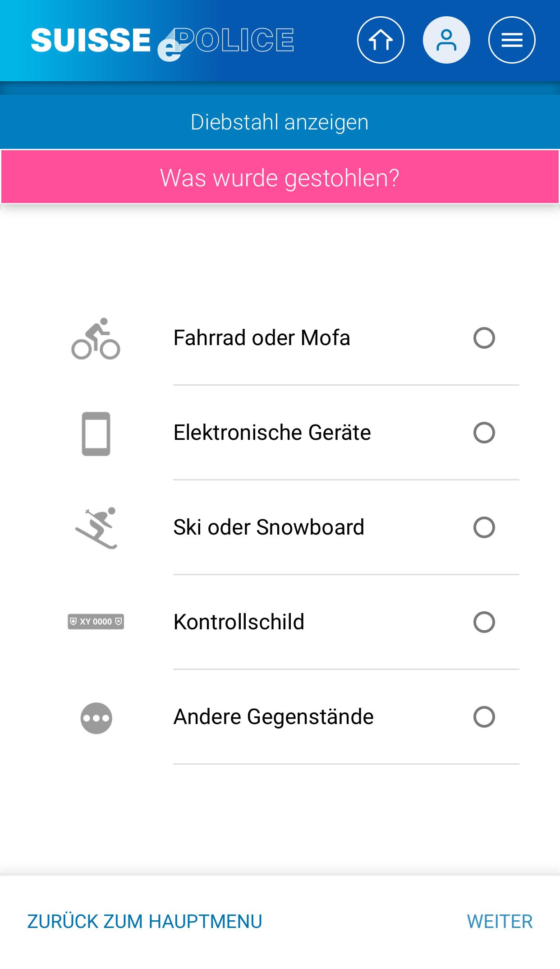Tap the Diebstahl anzeigen header bar
Viewport: 560px width, 969px height.
point(280,122)
